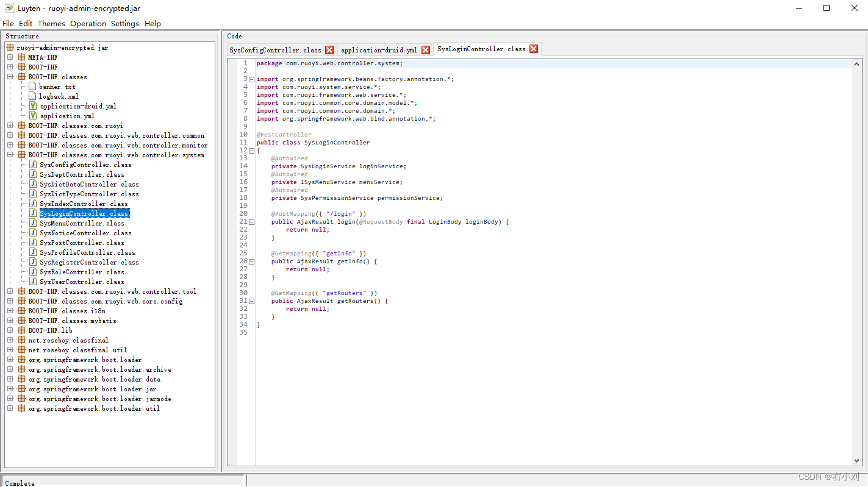
Task: Click the SysDictTypeController.class Java icon
Action: point(33,194)
